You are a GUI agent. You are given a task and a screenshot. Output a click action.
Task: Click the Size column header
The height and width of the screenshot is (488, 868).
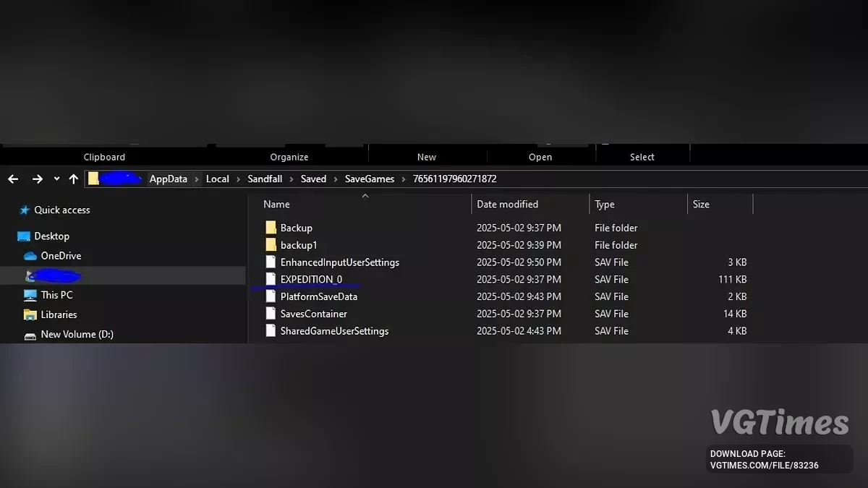click(x=701, y=205)
